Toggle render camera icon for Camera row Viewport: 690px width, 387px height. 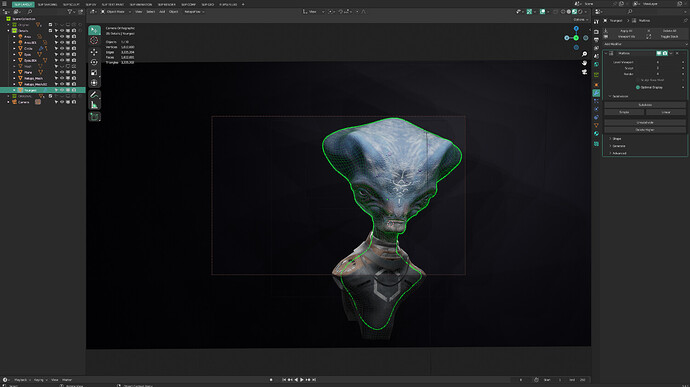pos(73,102)
